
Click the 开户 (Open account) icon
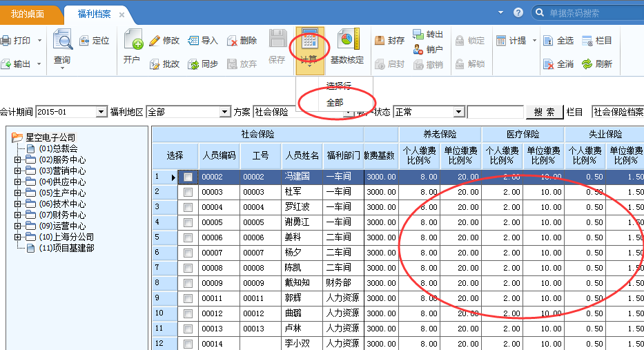coord(132,46)
